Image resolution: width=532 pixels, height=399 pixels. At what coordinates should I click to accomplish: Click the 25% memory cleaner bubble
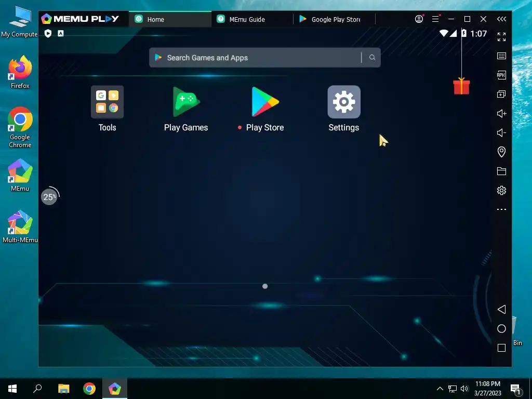(49, 197)
